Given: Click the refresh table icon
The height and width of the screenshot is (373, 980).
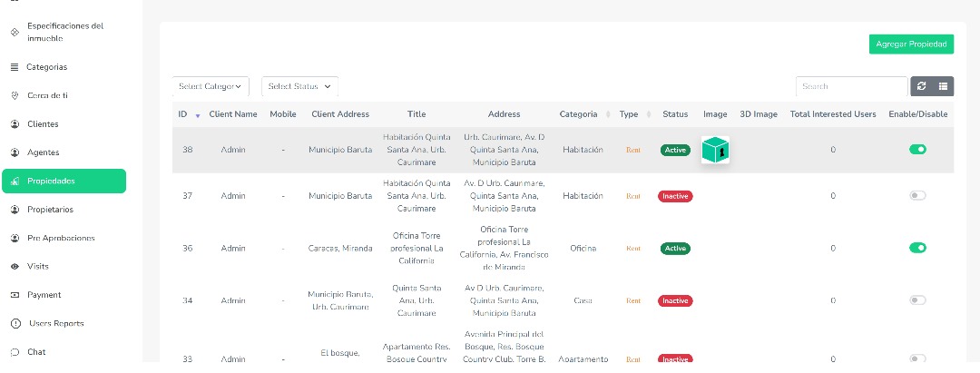Looking at the screenshot, I should (922, 86).
